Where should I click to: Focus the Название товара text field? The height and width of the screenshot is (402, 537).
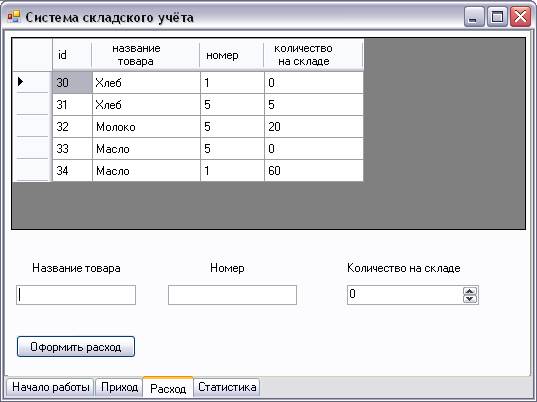click(x=76, y=295)
